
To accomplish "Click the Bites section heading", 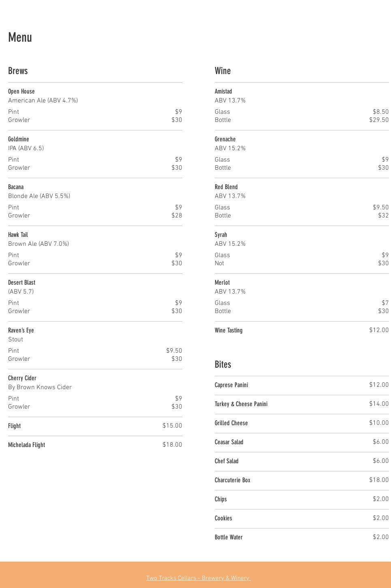I will [x=223, y=364].
